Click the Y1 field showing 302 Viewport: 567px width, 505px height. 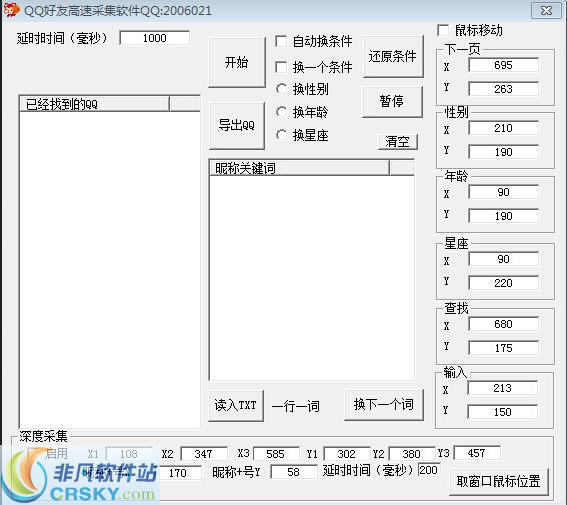346,454
